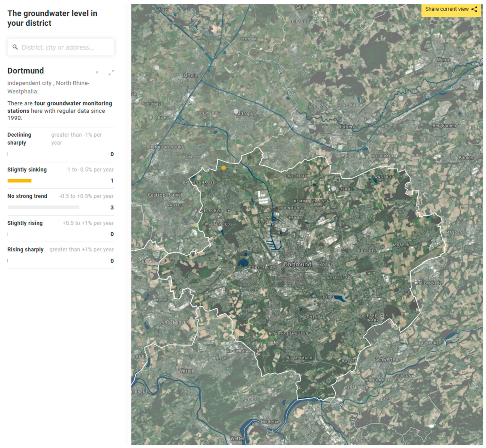Viewport: 486px width, 448px height.
Task: Click the Slightly rising category label
Action: point(25,223)
